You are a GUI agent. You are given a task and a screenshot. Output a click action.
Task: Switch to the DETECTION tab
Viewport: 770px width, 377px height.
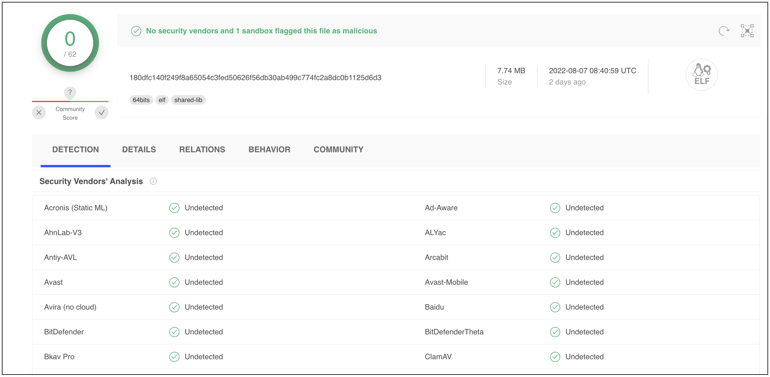76,150
